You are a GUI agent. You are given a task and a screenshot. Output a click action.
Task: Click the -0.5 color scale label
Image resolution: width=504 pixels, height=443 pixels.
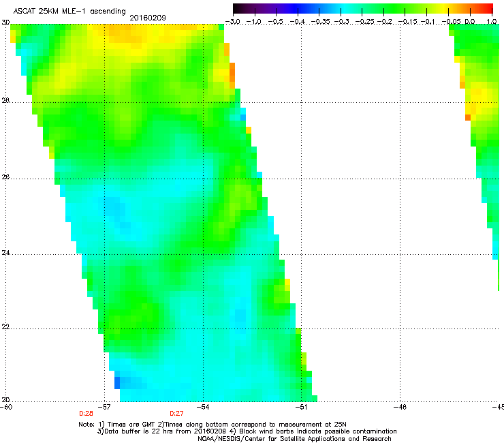(276, 22)
